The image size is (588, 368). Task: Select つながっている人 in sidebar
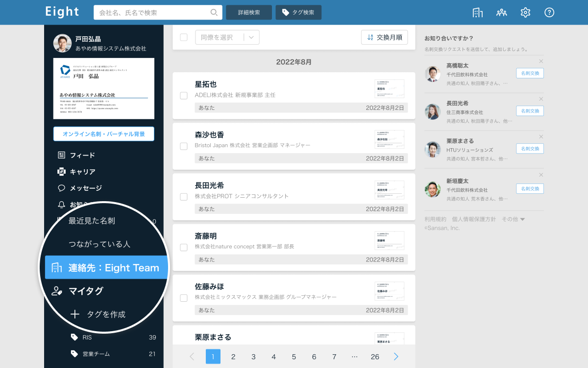coord(99,244)
